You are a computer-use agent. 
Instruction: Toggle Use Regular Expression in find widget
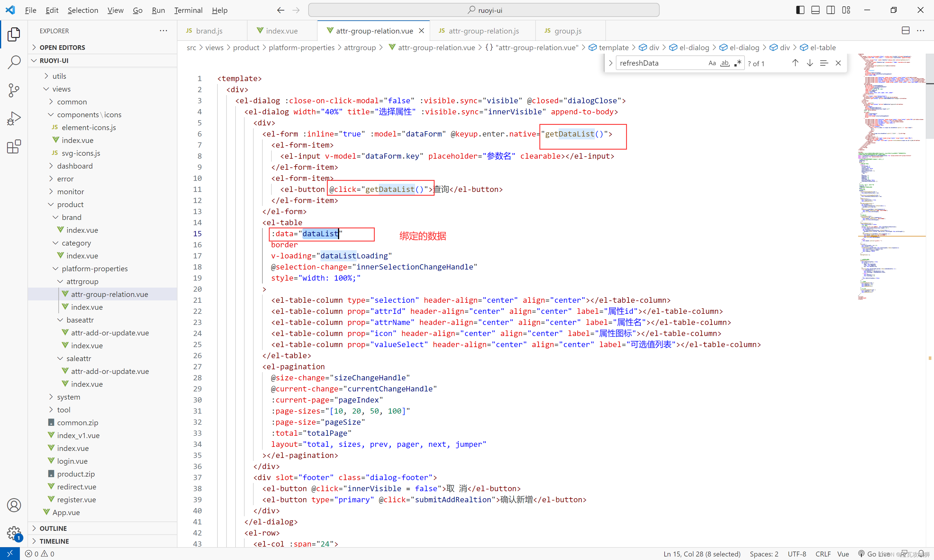coord(737,63)
